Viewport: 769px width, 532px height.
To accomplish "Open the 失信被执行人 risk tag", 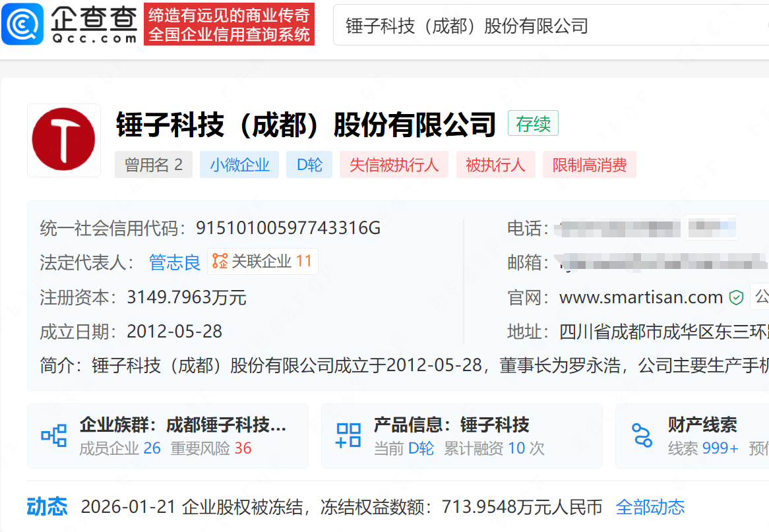I will pos(394,165).
